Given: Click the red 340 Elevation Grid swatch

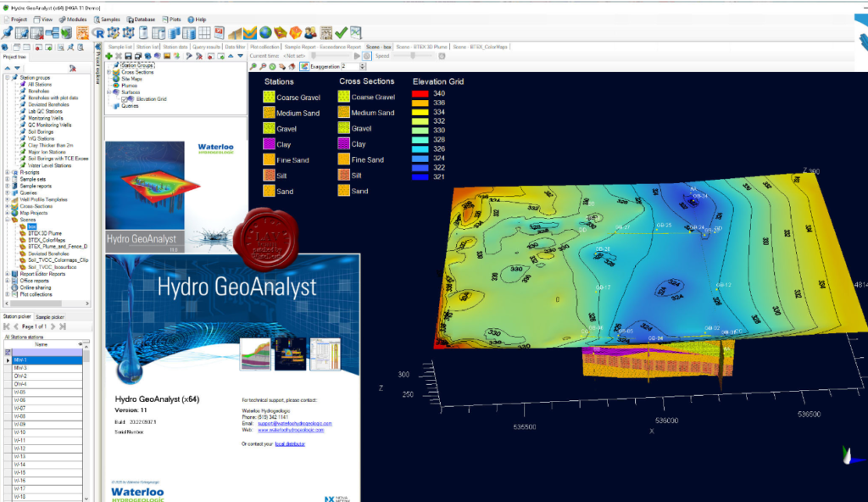Looking at the screenshot, I should click(x=420, y=93).
